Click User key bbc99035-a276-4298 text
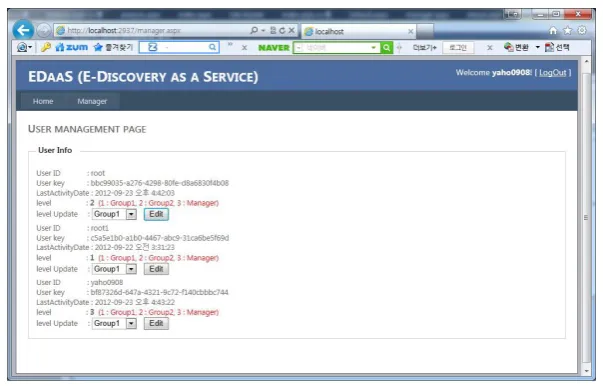Screen dimensions: 603x386 coord(160,183)
